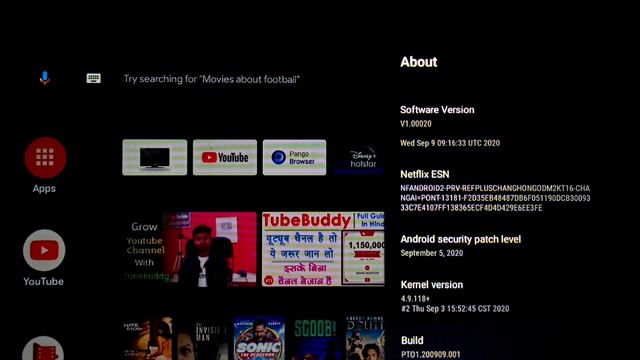Launch the TV input app tile
640x360 pixels.
pyautogui.click(x=155, y=158)
